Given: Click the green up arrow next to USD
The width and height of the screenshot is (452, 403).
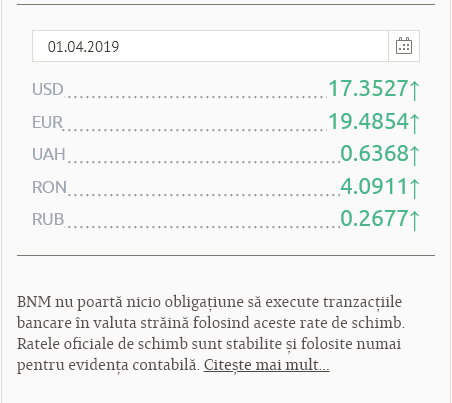Looking at the screenshot, I should [x=414, y=90].
